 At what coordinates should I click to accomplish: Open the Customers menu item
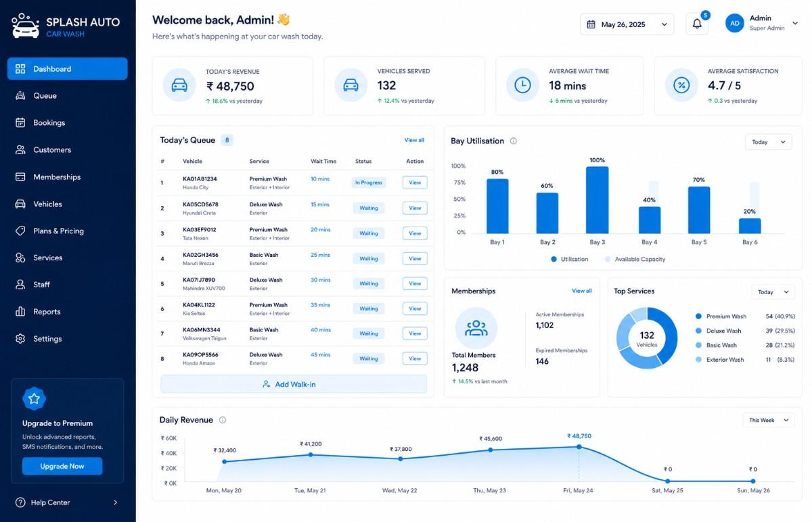(x=68, y=150)
